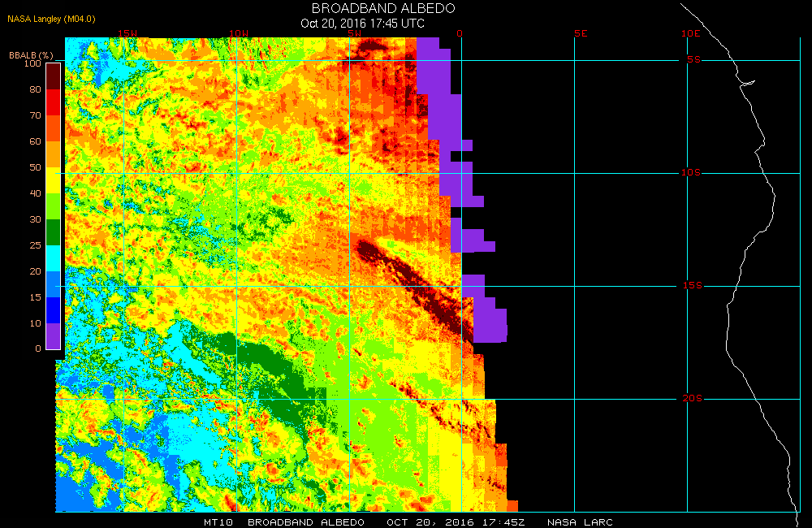Click the red 0 longitude label at top
The width and height of the screenshot is (812, 528).
point(460,33)
